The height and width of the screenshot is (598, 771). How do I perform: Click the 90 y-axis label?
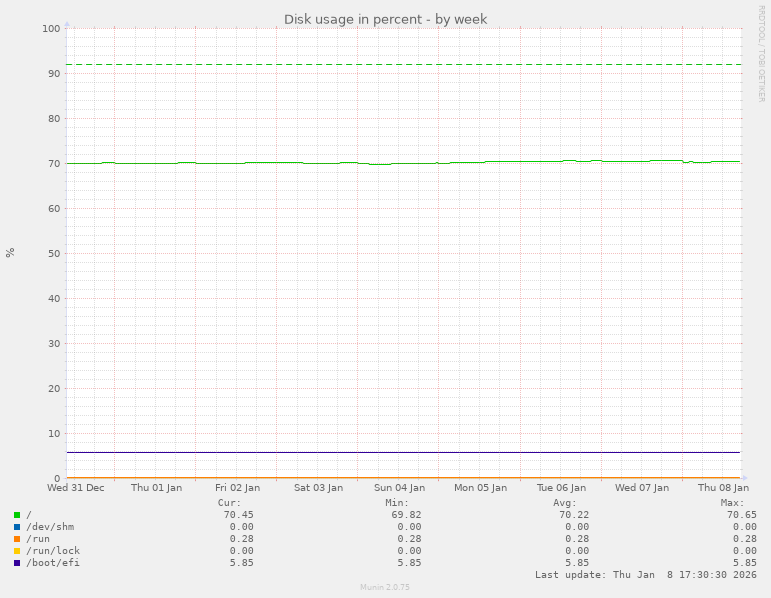54,73
